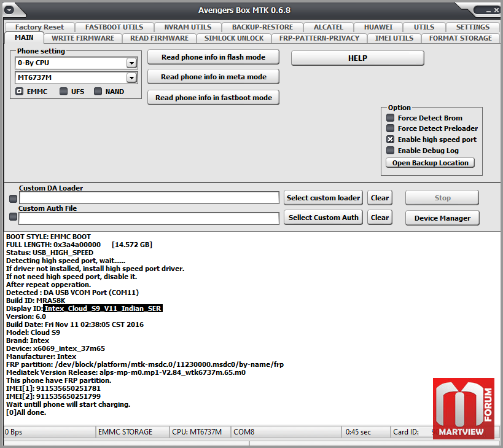Image resolution: width=503 pixels, height=448 pixels.
Task: Minimize the Avengers Box window
Action: [x=488, y=10]
